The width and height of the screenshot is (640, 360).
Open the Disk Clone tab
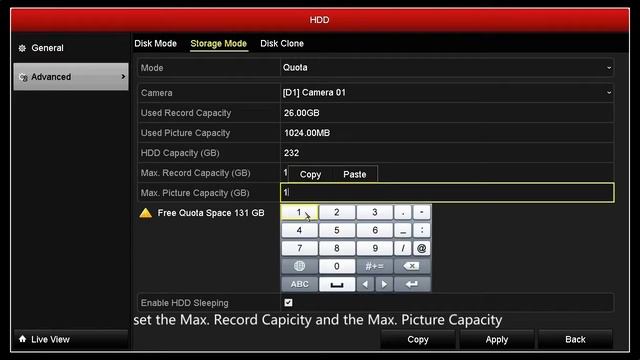point(282,43)
